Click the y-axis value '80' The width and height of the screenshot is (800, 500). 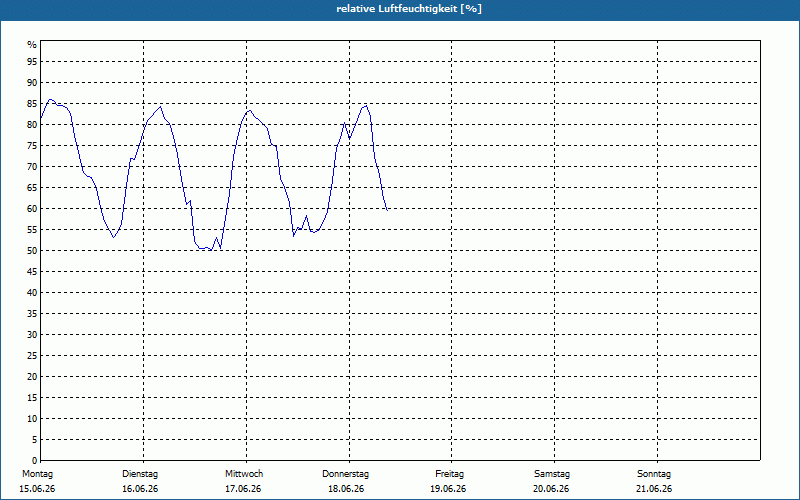pos(32,124)
